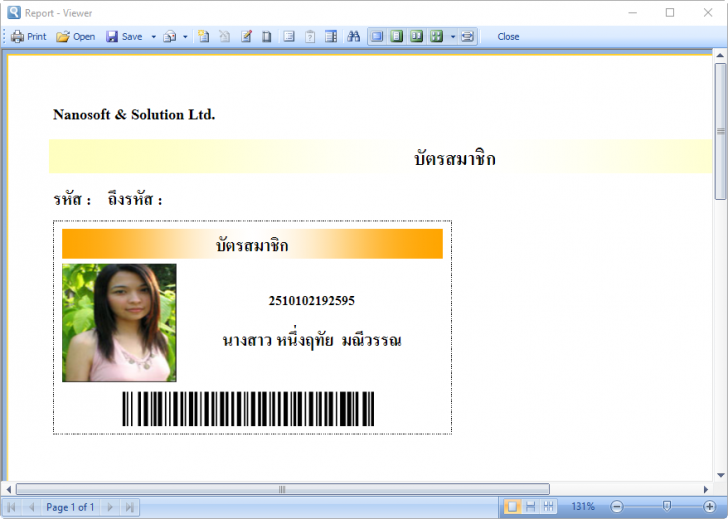Click the scroll right arrow

706,489
